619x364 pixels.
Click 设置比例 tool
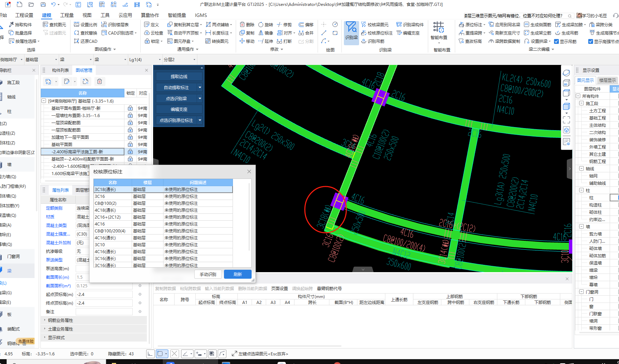click(86, 25)
